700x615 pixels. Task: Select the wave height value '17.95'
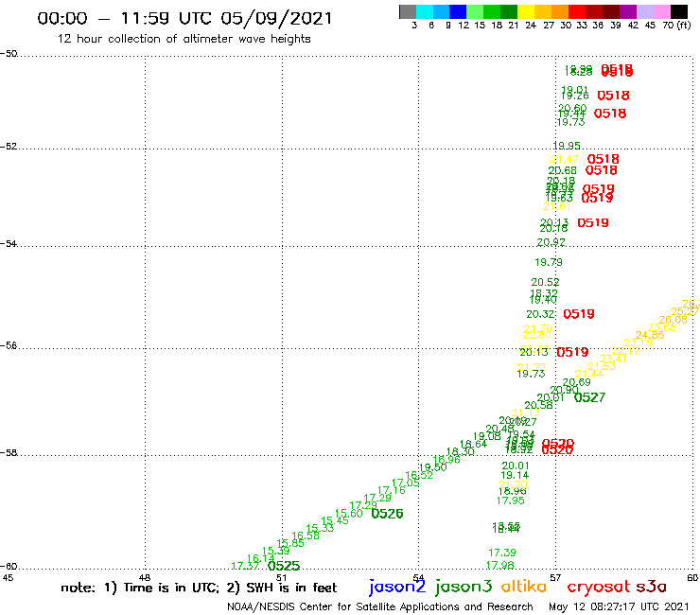coord(510,501)
